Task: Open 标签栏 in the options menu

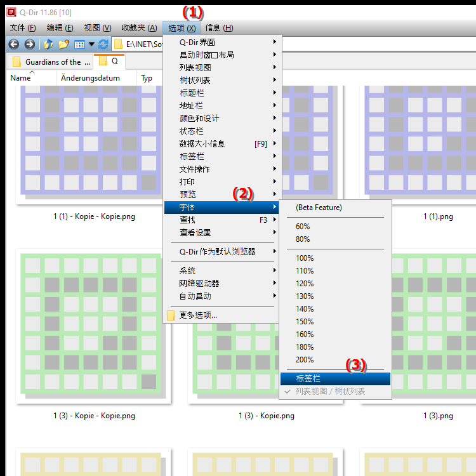Action: pos(221,156)
